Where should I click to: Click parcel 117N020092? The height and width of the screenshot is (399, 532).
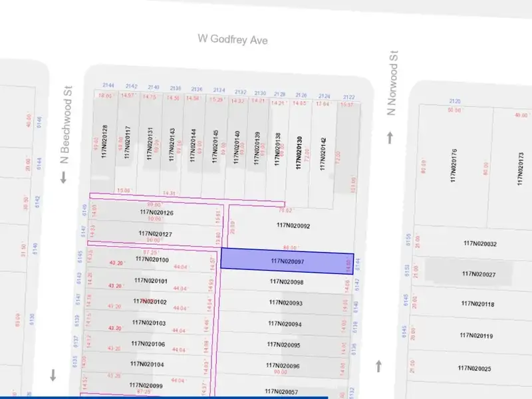[x=293, y=225]
